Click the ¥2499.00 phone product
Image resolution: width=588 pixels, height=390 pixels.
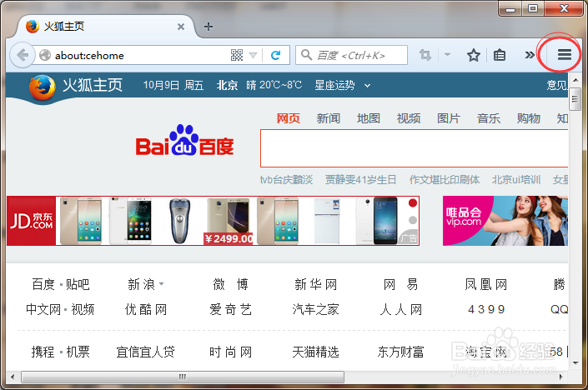228,221
